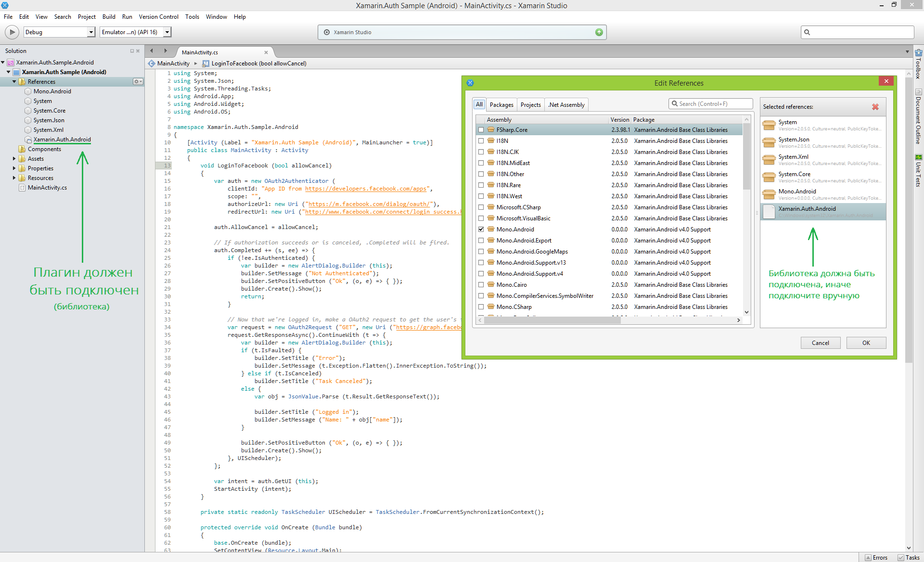This screenshot has width=924, height=562.
Task: Open the Unit Tests side panel
Action: click(919, 170)
